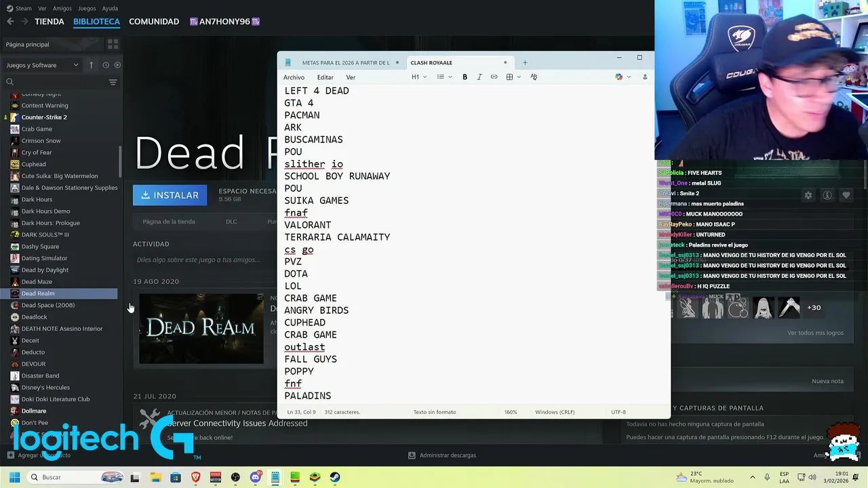Image resolution: width=868 pixels, height=488 pixels.
Task: Click the Crab Game icon in library list
Action: (15, 129)
